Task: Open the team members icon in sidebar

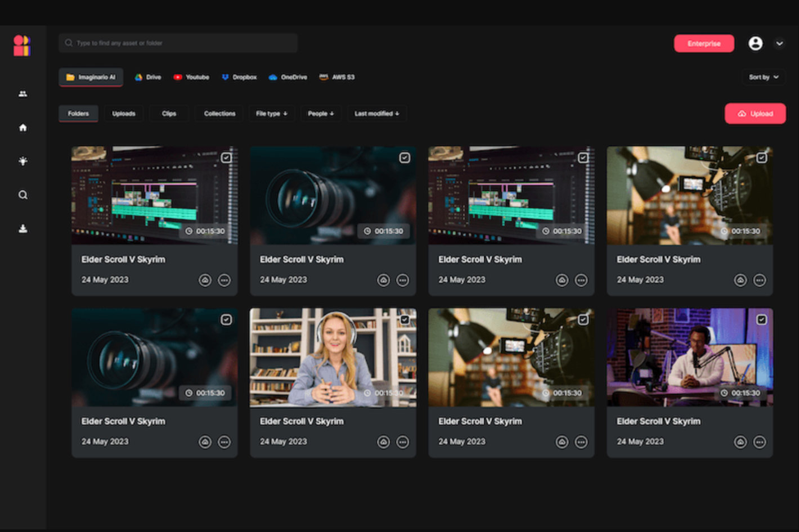Action: (23, 94)
